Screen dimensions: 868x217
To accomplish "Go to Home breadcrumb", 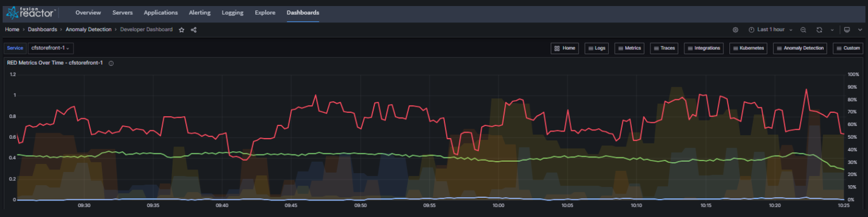I will coord(12,30).
